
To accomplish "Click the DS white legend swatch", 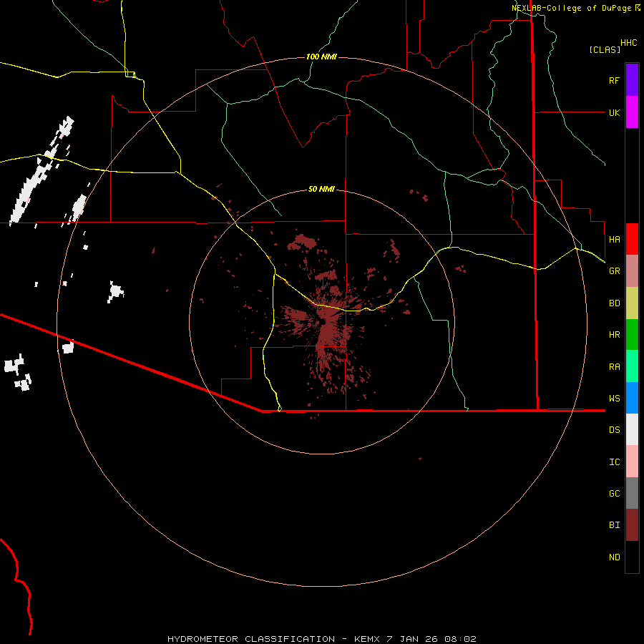I will 632,429.
